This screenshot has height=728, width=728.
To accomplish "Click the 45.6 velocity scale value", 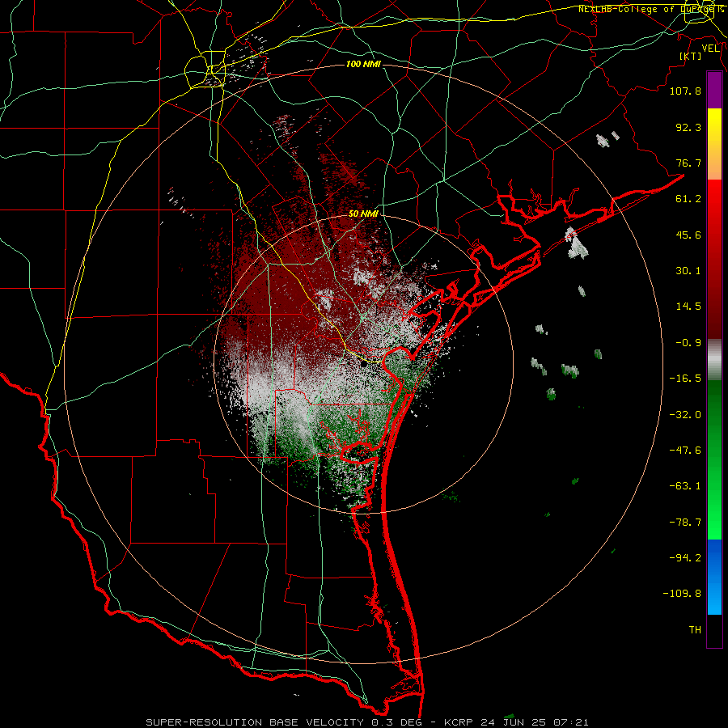I will coord(688,235).
